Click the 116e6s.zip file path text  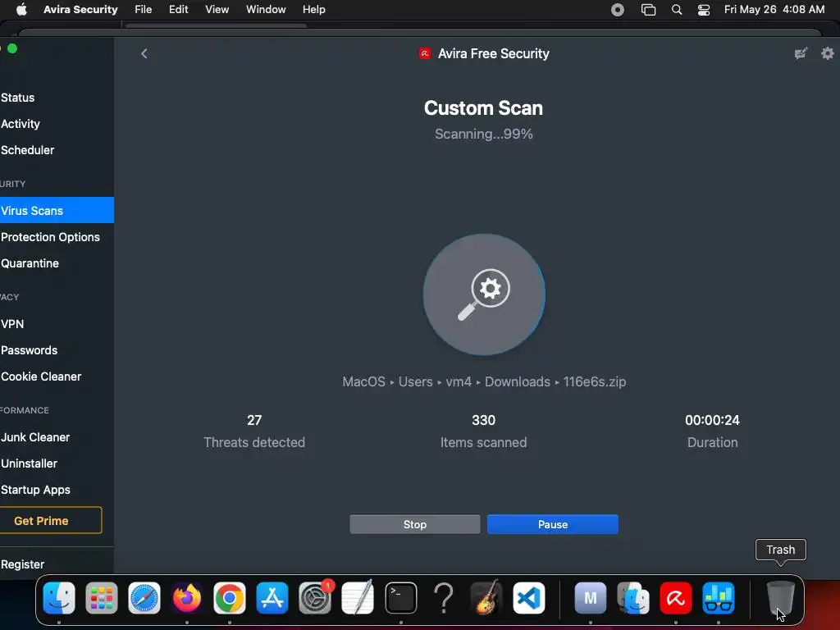tap(594, 381)
